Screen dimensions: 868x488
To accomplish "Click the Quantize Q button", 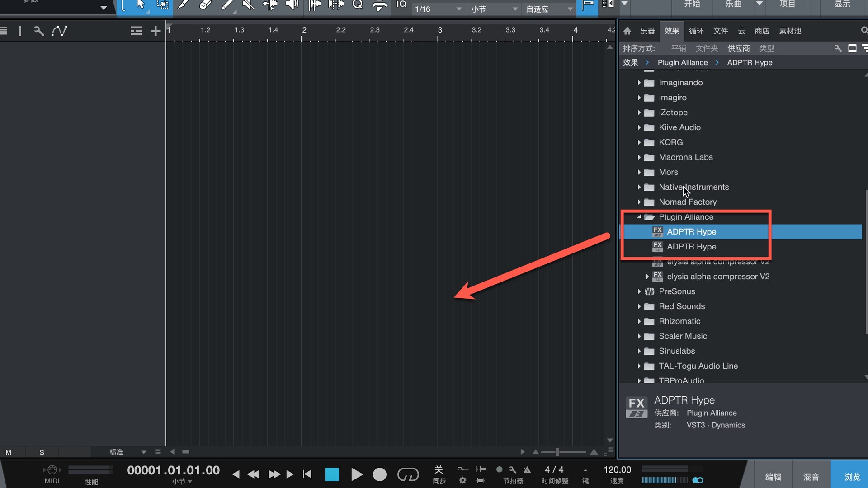I will pyautogui.click(x=358, y=5).
